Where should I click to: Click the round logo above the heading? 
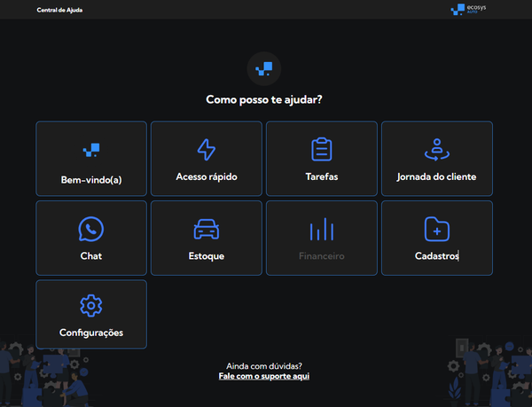(264, 68)
